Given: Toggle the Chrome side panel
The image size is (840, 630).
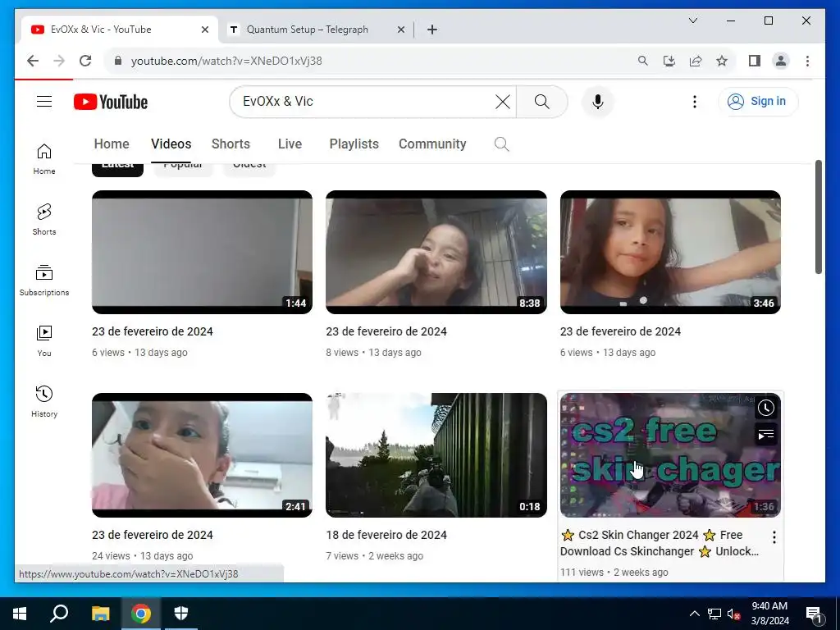Looking at the screenshot, I should tap(755, 61).
